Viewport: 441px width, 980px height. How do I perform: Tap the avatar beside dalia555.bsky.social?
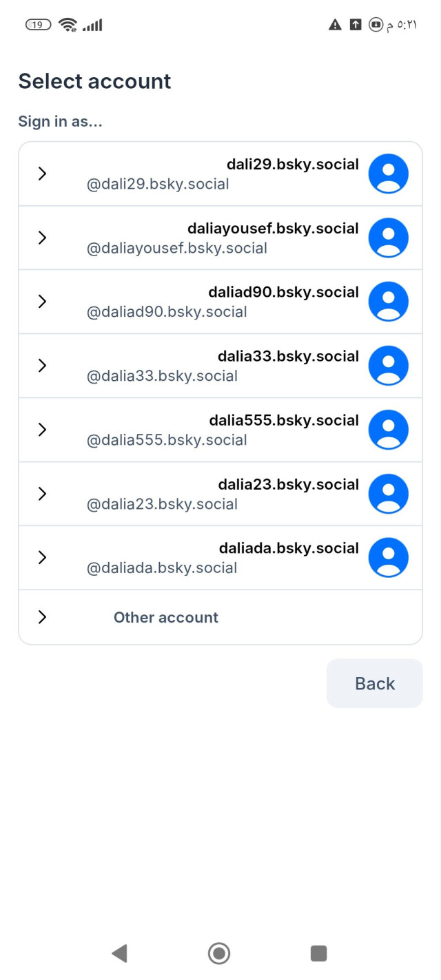click(x=389, y=430)
